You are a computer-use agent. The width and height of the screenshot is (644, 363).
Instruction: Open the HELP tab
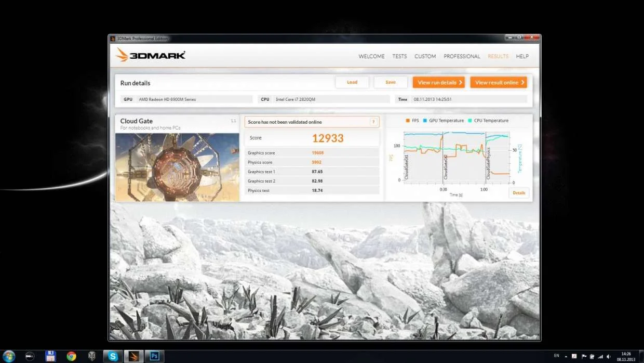(522, 56)
